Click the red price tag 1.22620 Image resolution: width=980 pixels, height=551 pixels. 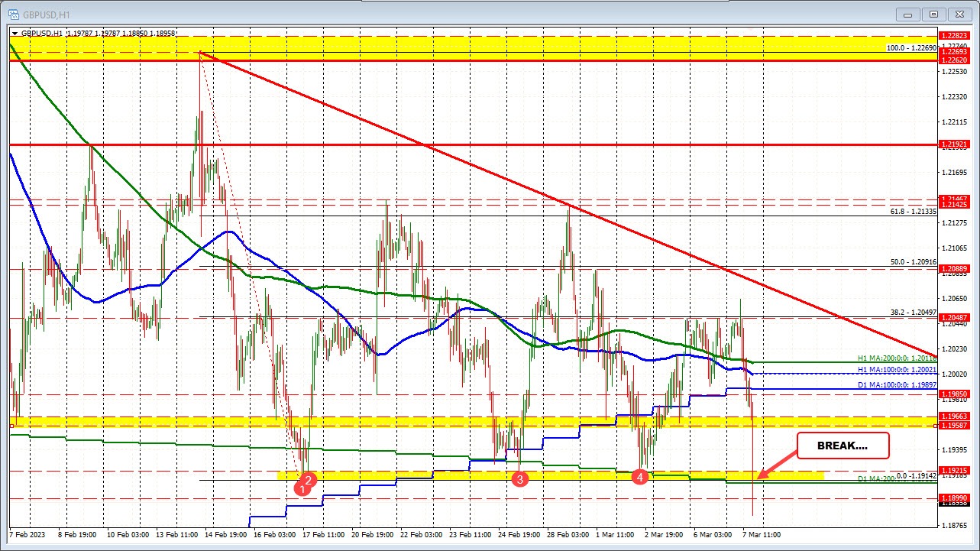coord(955,60)
